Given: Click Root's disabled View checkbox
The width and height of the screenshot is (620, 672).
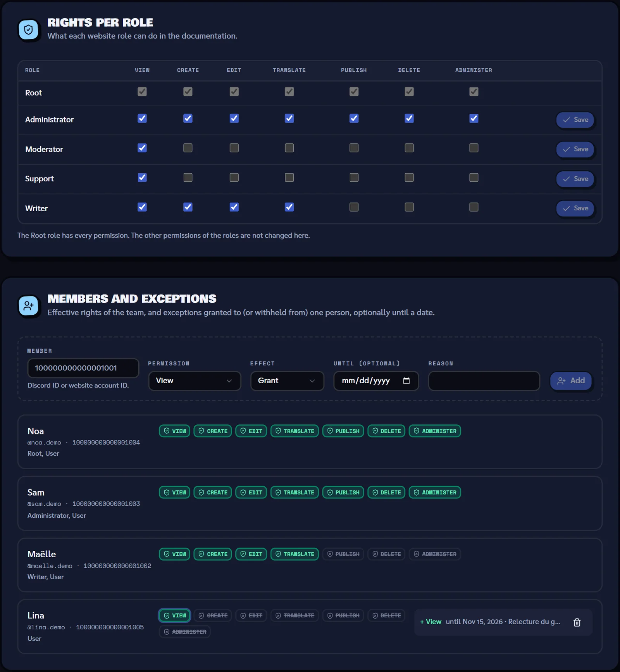Looking at the screenshot, I should 142,91.
